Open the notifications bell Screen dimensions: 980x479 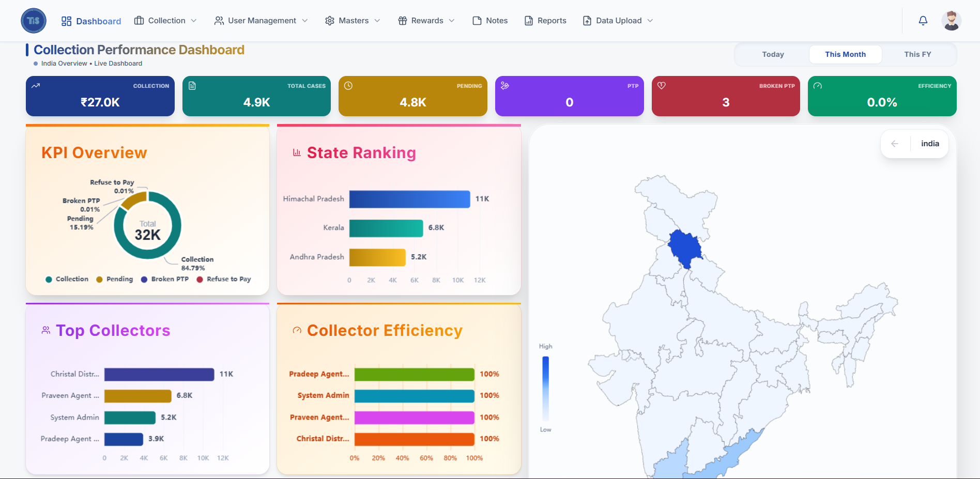coord(923,21)
